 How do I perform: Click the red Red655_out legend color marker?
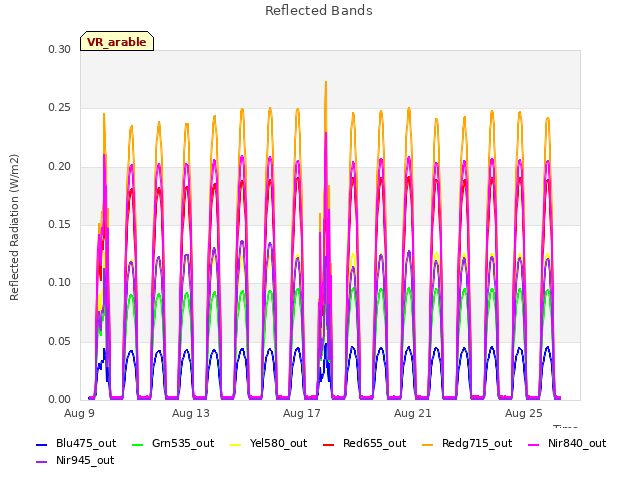click(x=328, y=444)
